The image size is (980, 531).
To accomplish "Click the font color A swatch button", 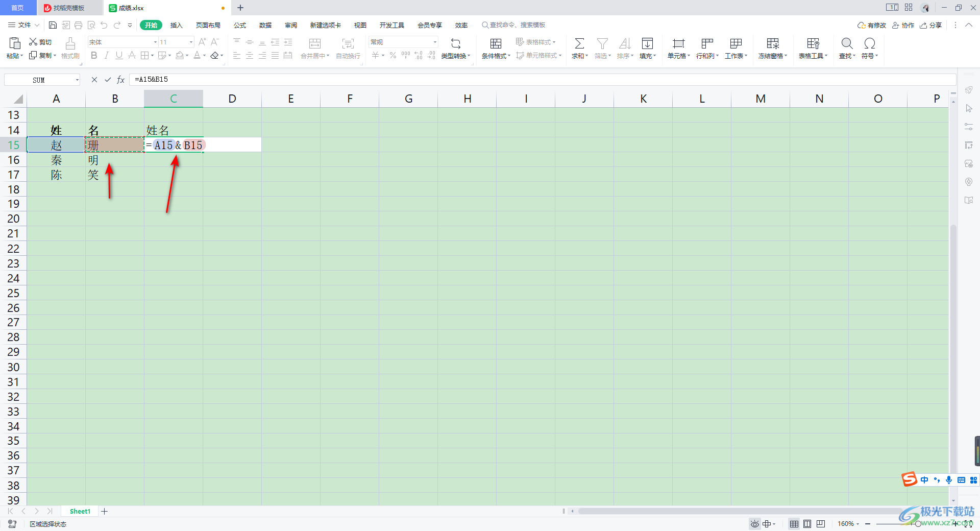I will pyautogui.click(x=197, y=55).
